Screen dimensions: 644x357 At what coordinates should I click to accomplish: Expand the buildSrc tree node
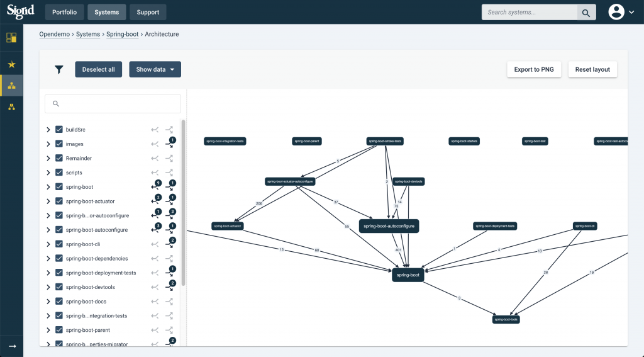point(48,130)
